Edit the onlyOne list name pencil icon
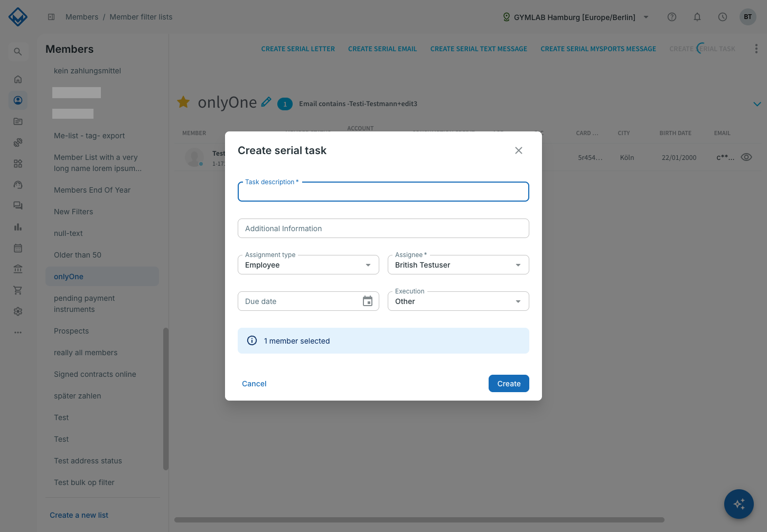 point(266,101)
